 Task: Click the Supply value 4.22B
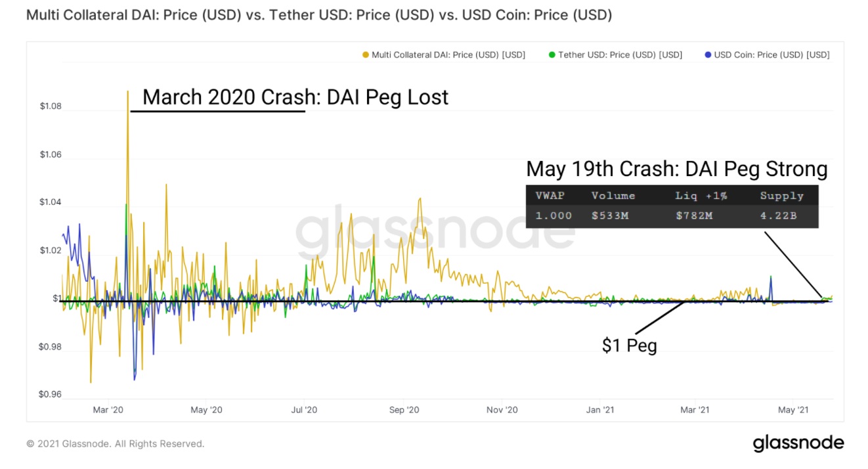point(778,215)
